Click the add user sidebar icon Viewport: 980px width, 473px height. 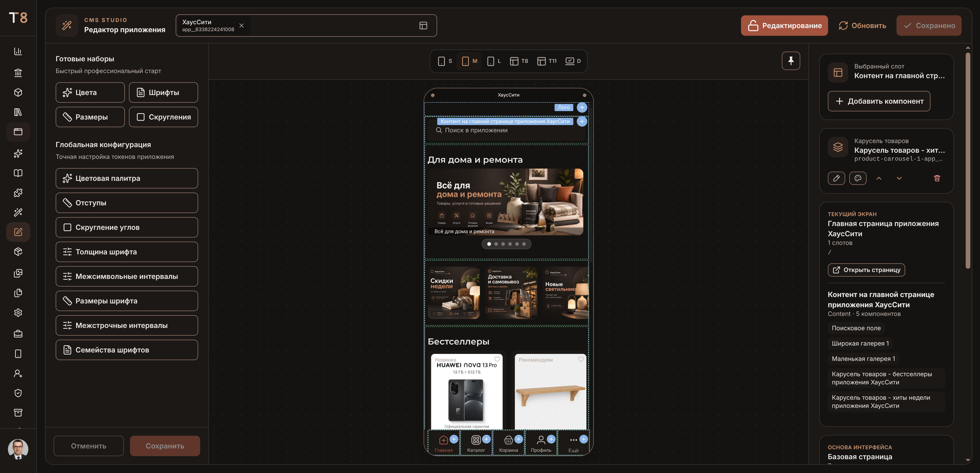point(18,373)
